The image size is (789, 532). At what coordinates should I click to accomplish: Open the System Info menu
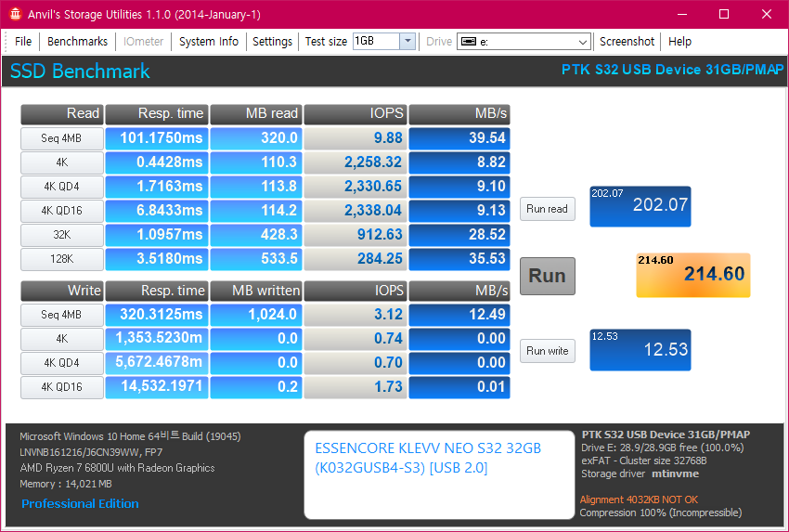coord(209,41)
